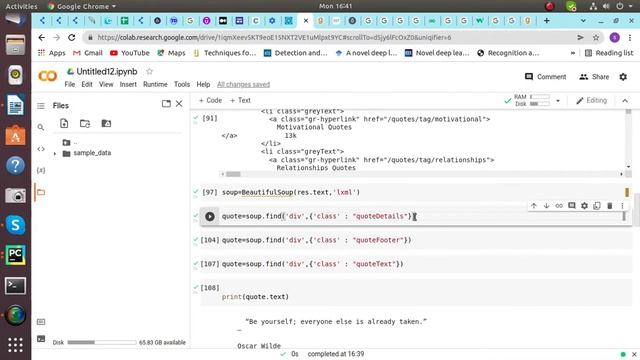Viewport: 640px width, 360px height.
Task: Click the horizontal scrollbar of output
Action: pos(233,174)
